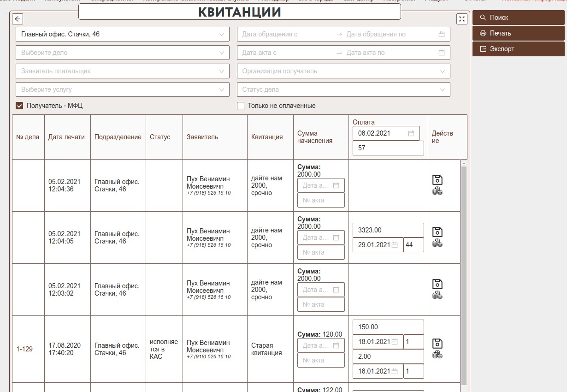Click the Оплата number field containing 57
The width and height of the screenshot is (567, 392).
(x=388, y=148)
